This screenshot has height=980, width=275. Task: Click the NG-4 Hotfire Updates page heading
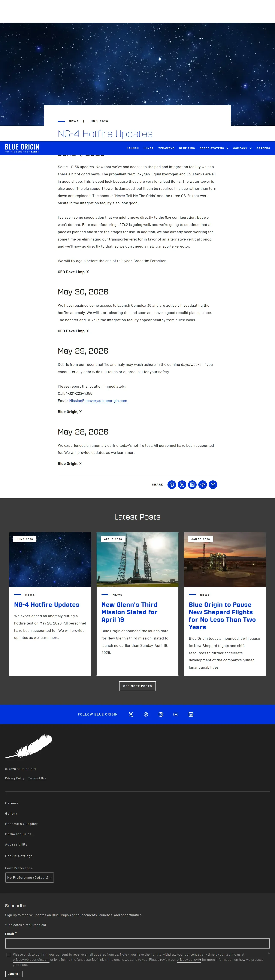click(x=105, y=134)
